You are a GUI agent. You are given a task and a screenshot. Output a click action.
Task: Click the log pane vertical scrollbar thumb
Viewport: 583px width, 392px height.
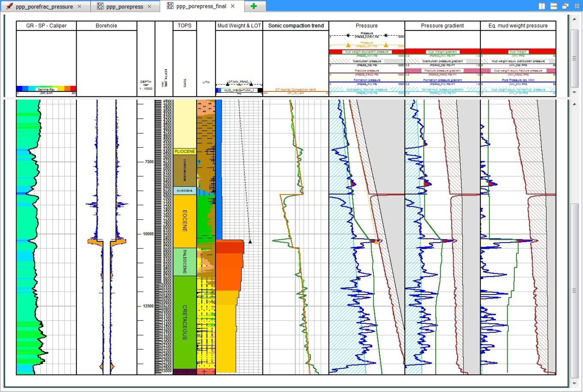pyautogui.click(x=575, y=291)
